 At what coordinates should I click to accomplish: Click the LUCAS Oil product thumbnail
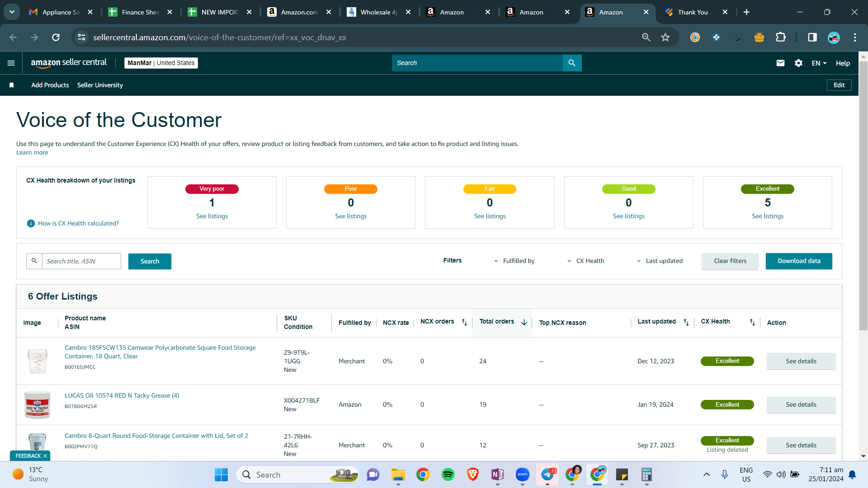tap(37, 405)
